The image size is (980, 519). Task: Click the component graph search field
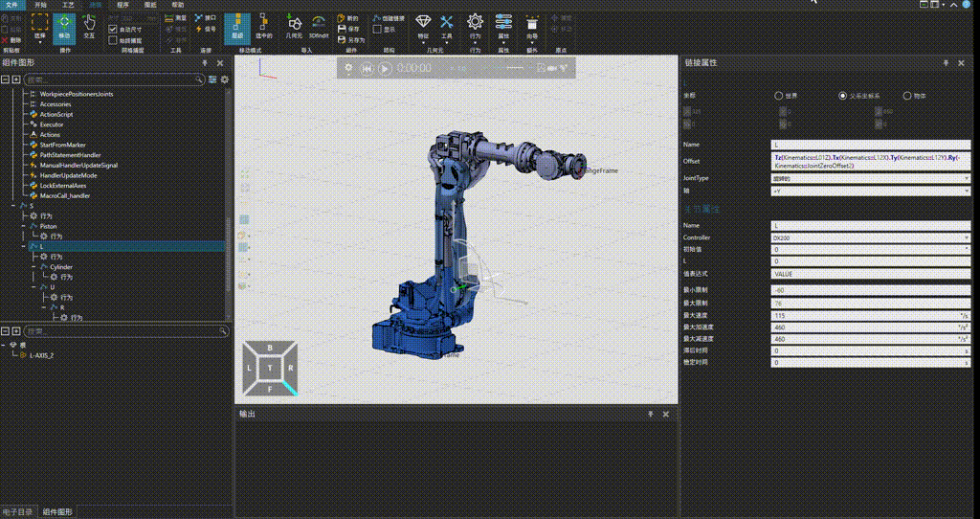[x=114, y=79]
